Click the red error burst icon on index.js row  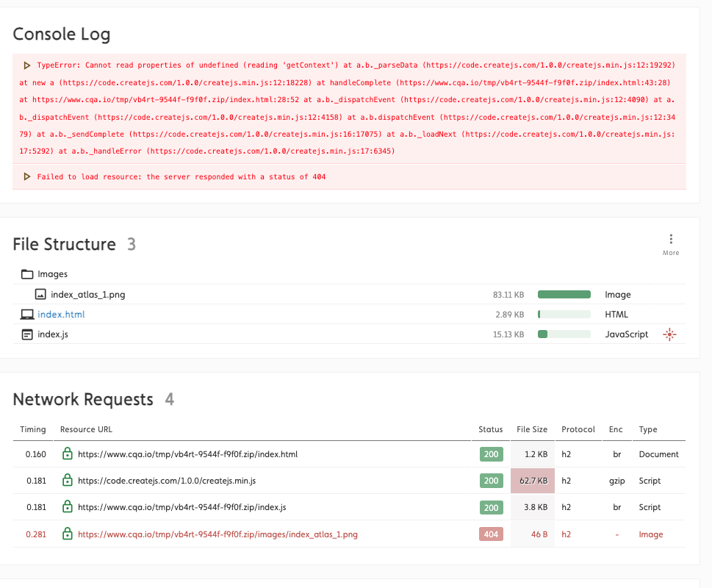pos(669,334)
